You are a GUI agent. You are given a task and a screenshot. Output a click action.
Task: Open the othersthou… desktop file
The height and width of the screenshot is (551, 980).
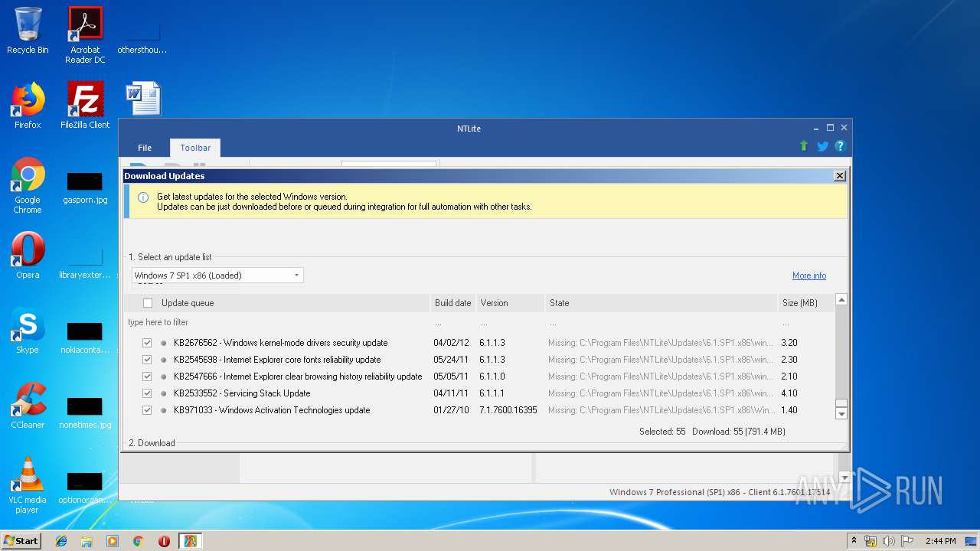tap(142, 35)
